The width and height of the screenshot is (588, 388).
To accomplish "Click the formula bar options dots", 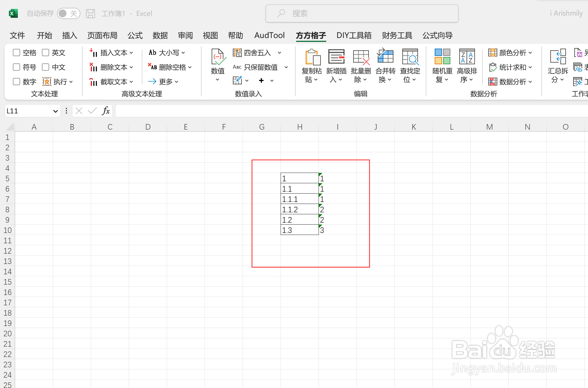I will tap(66, 111).
